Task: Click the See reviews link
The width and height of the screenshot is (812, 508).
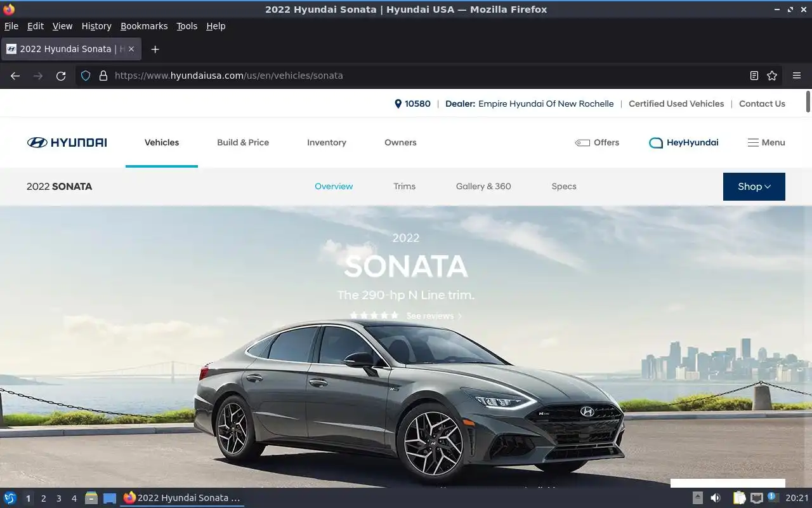Action: (434, 316)
